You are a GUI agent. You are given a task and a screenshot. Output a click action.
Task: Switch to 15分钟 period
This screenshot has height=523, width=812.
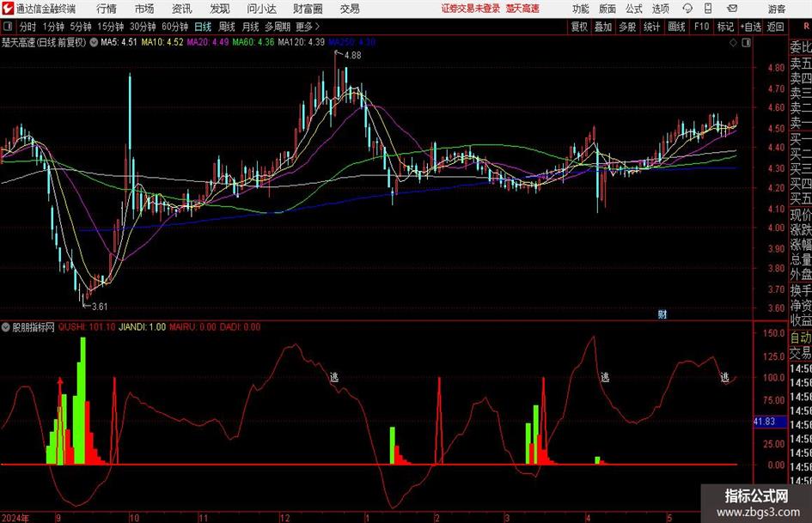pyautogui.click(x=111, y=27)
